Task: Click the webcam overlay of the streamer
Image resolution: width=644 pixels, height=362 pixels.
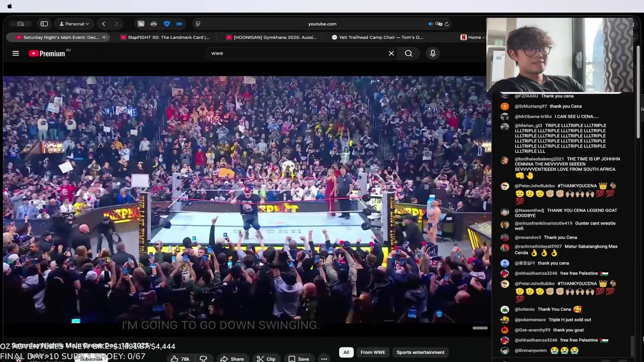Action: (x=559, y=55)
